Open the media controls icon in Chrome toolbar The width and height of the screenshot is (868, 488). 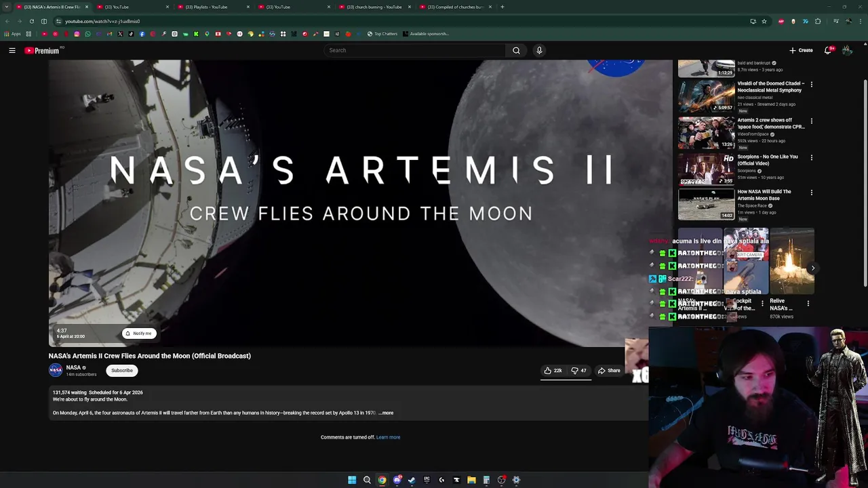pos(836,21)
